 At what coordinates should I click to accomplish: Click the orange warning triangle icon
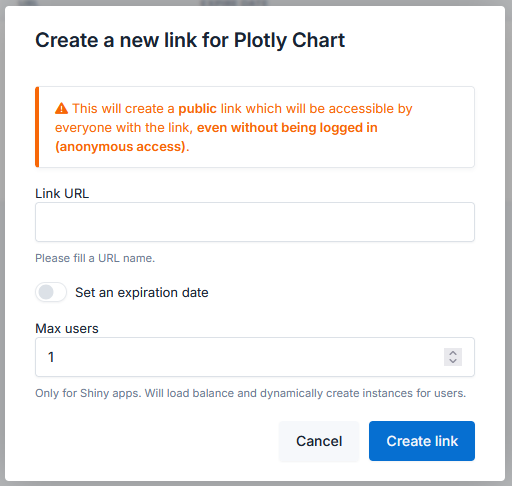pos(61,109)
